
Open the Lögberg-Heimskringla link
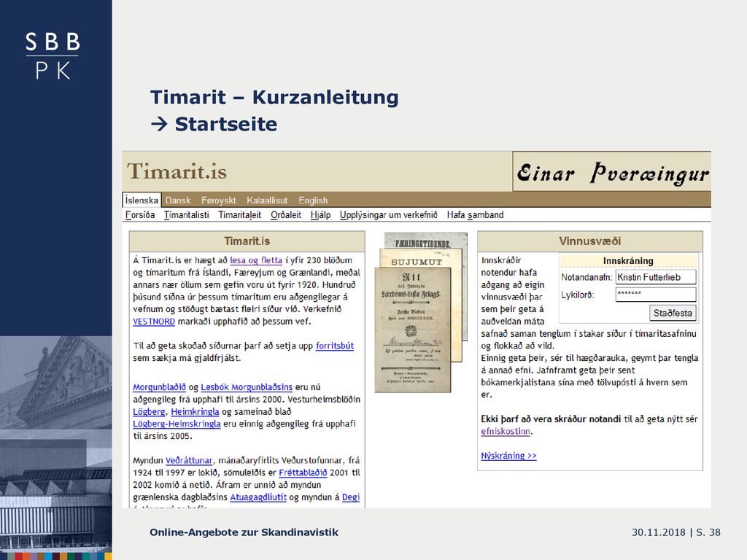(x=177, y=424)
